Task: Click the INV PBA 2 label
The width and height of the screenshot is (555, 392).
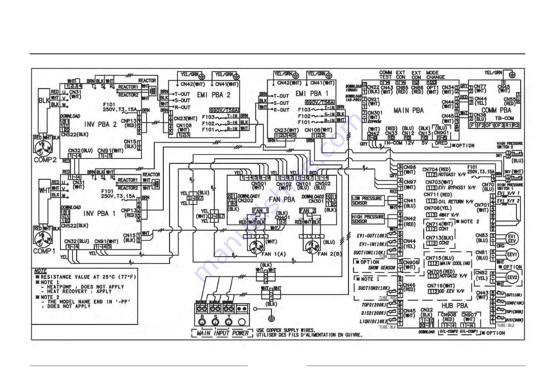Action: click(x=101, y=124)
